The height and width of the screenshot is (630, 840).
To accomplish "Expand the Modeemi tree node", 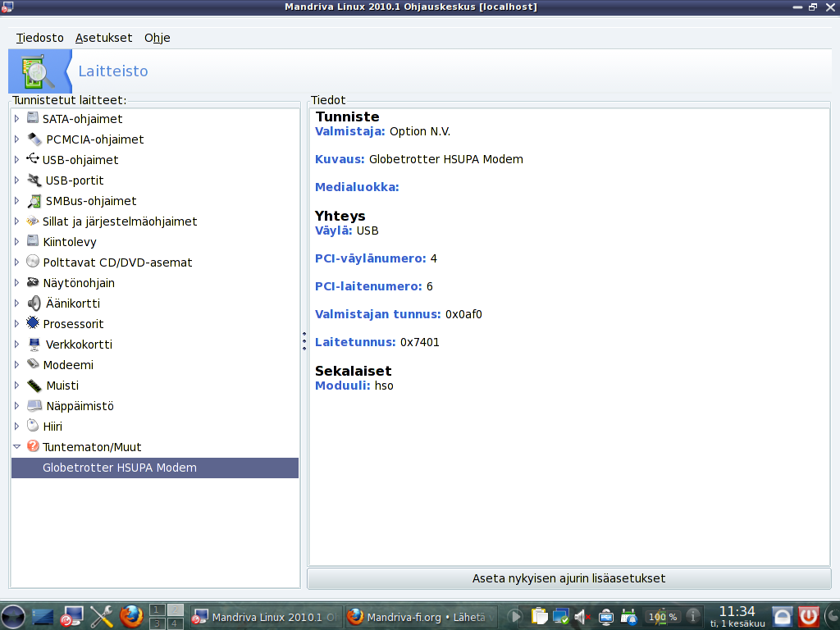I will [16, 365].
